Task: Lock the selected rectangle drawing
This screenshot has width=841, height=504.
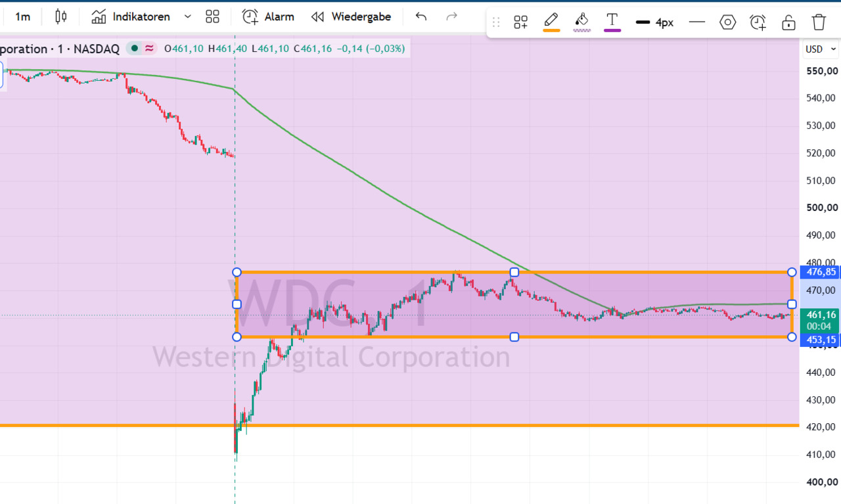Action: tap(788, 22)
